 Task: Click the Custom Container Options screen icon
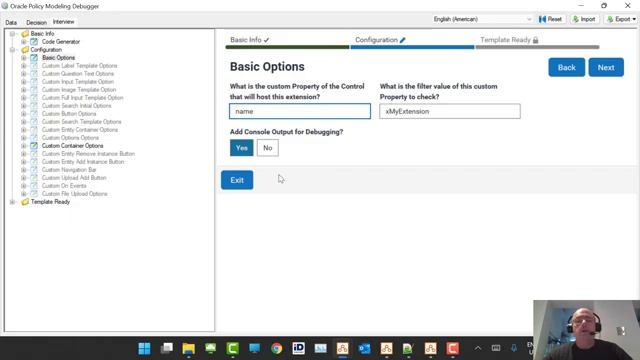pyautogui.click(x=34, y=146)
